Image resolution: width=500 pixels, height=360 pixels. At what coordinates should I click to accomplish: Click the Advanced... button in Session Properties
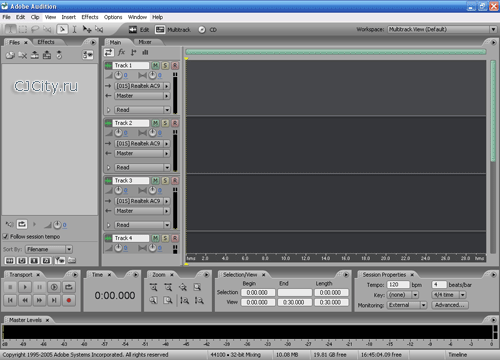450,305
